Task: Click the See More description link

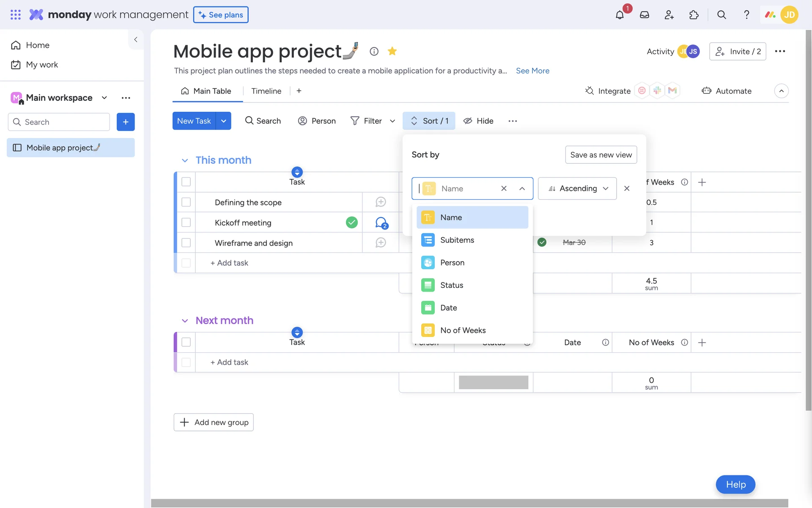Action: pos(532,71)
